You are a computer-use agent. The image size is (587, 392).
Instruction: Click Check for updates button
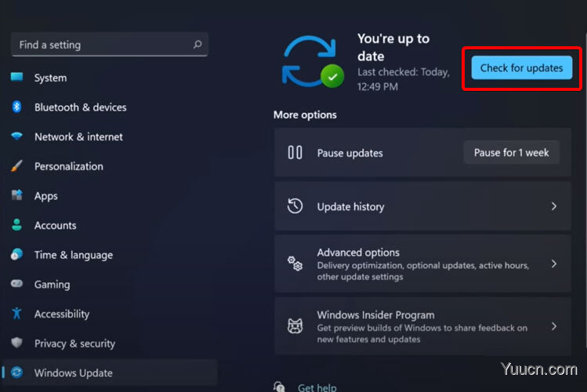[x=521, y=67]
